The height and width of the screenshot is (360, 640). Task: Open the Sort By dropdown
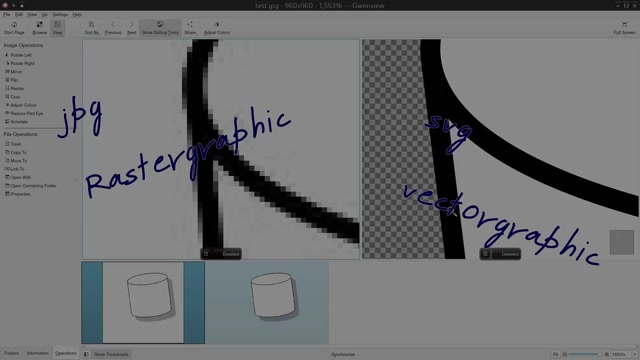coord(92,28)
